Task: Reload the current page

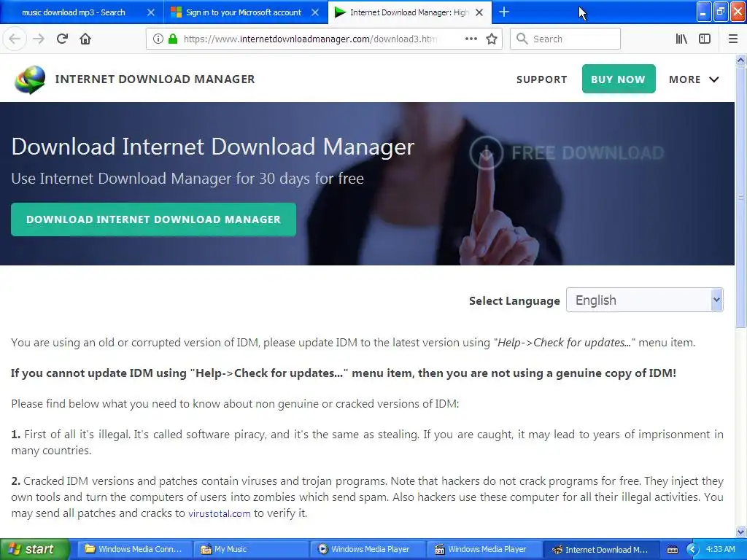Action: (62, 39)
